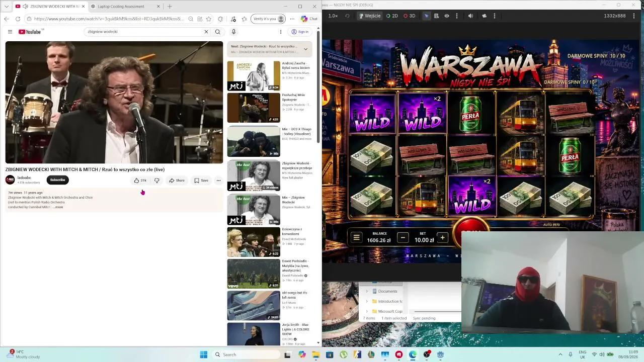
Task: Subscribe to the ladoabc channel
Action: [57, 180]
